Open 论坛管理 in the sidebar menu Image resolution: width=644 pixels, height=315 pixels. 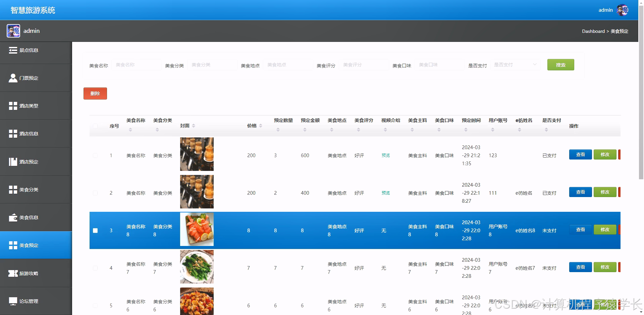point(36,301)
